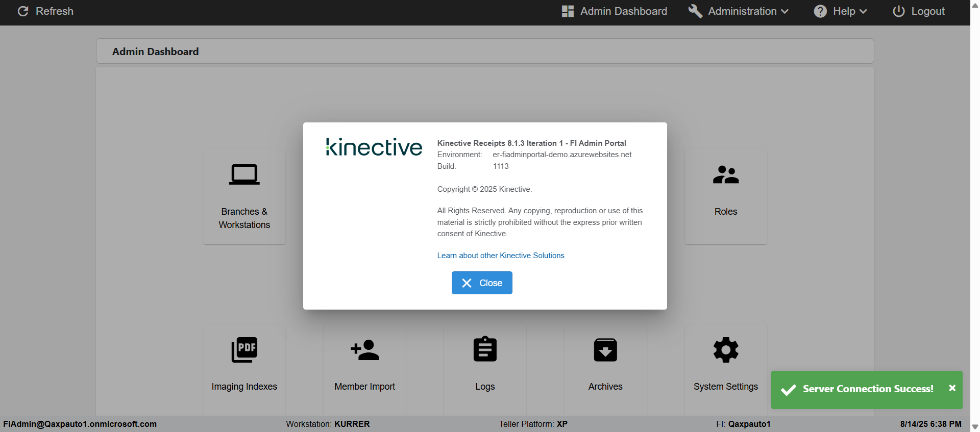Select the Admin Dashboard menu label
Screen dimensions: 980x432
tap(624, 11)
